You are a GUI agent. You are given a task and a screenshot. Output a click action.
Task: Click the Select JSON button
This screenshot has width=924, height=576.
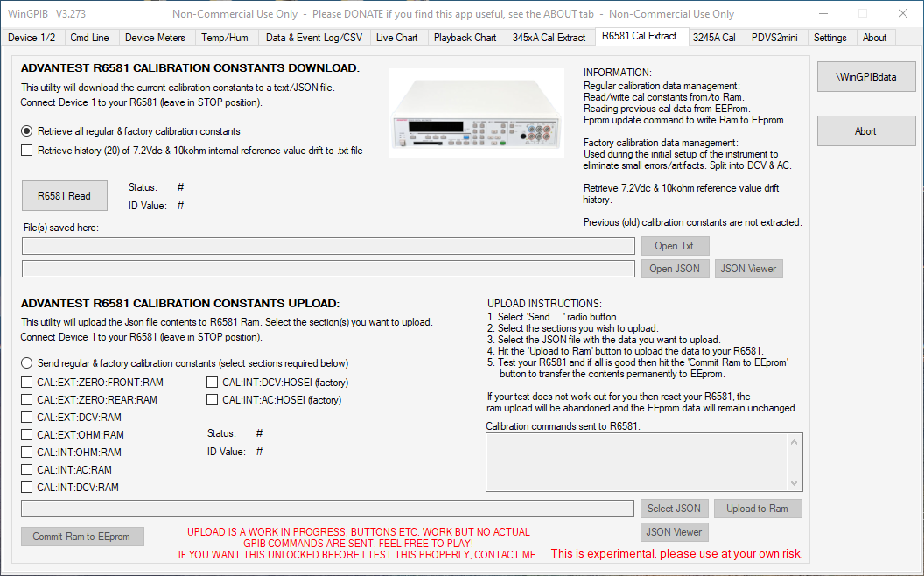pyautogui.click(x=674, y=509)
